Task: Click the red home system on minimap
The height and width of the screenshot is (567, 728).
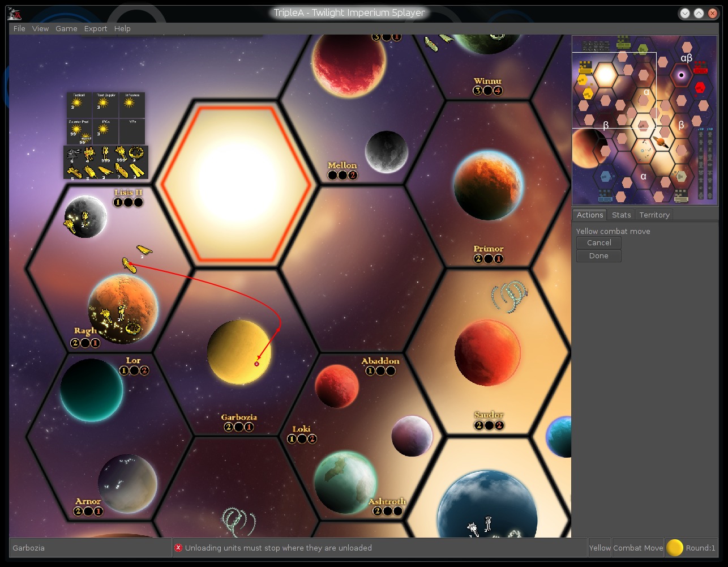Action: coord(700,88)
